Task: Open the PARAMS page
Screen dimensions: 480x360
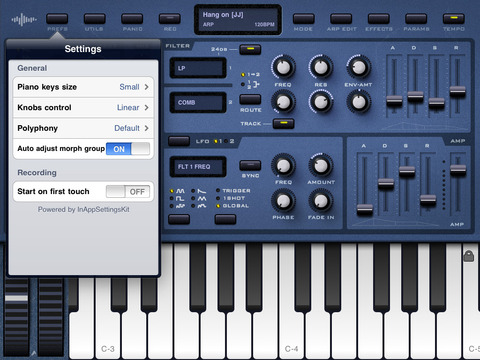Action: (x=416, y=19)
